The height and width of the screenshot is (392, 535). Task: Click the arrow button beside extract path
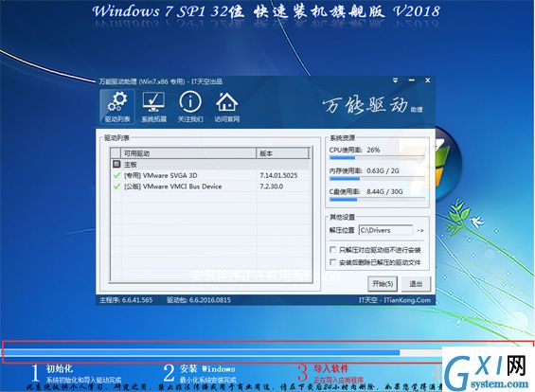pyautogui.click(x=420, y=231)
